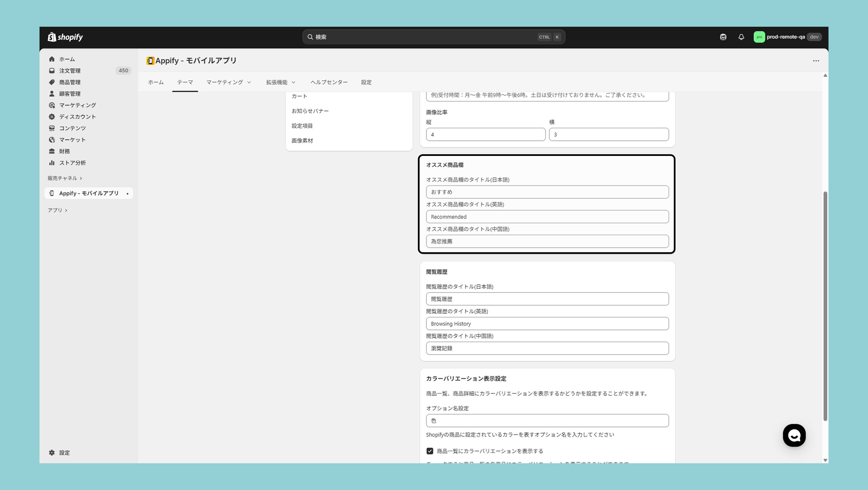Viewport: 868px width, 490px height.
Task: Open 設定 gear at sidebar bottom
Action: [60, 453]
